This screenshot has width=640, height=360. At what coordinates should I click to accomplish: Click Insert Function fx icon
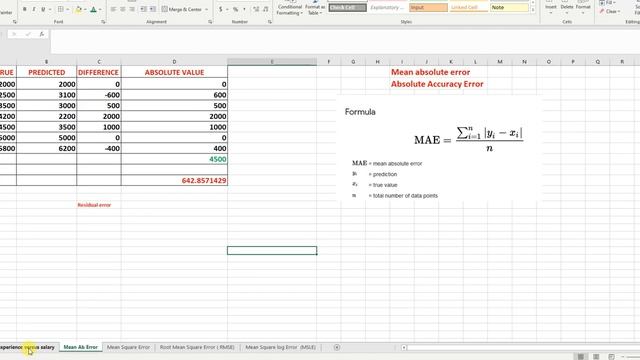42,34
